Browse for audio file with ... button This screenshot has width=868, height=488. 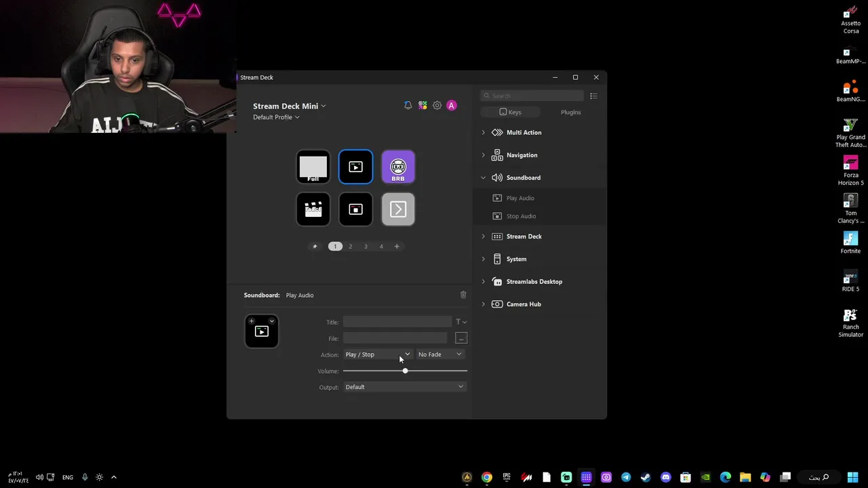pos(461,338)
